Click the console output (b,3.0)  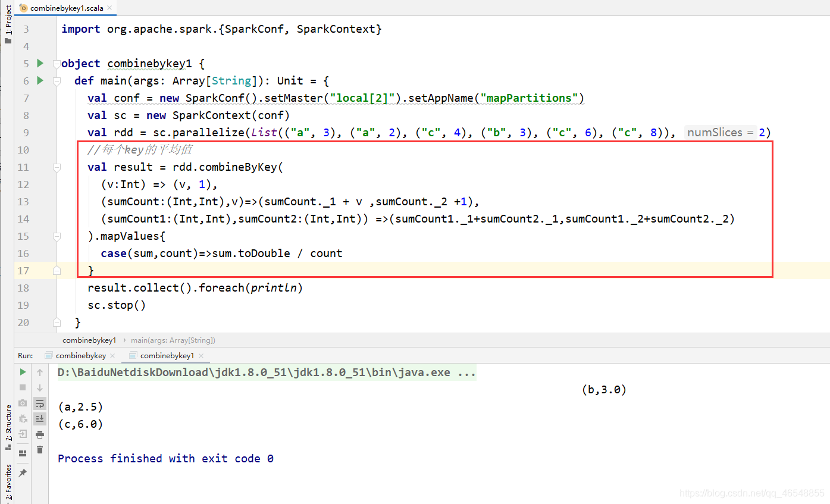[x=604, y=390]
